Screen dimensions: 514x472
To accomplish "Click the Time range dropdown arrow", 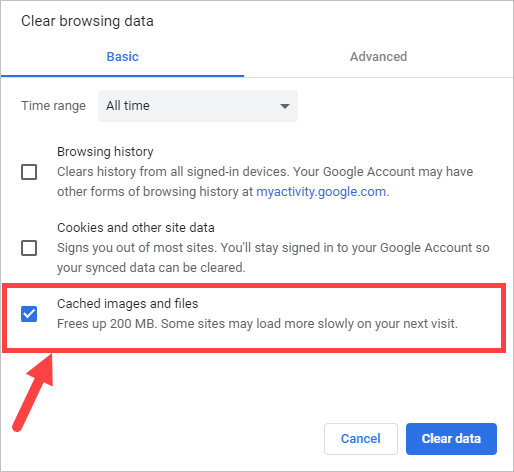I will pyautogui.click(x=285, y=106).
